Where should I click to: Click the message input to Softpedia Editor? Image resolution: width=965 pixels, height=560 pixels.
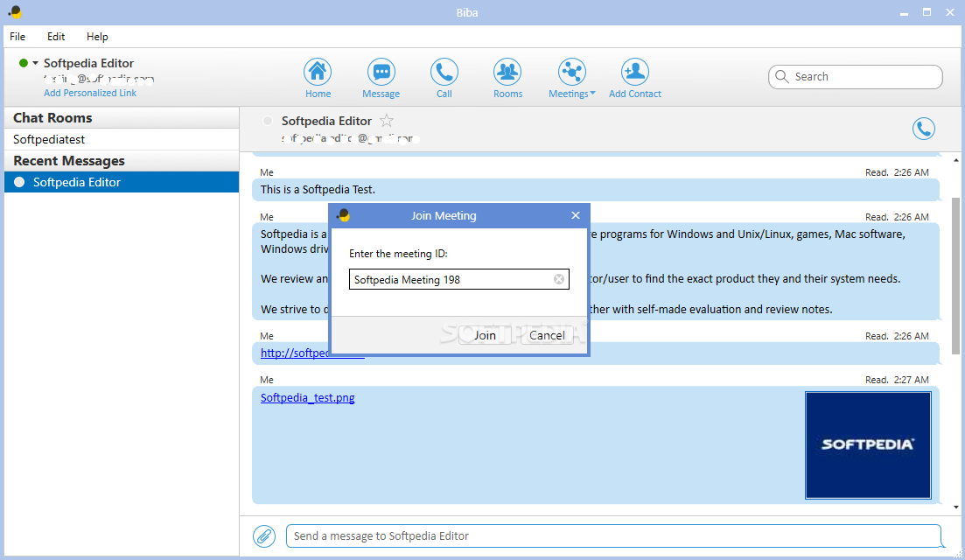613,536
